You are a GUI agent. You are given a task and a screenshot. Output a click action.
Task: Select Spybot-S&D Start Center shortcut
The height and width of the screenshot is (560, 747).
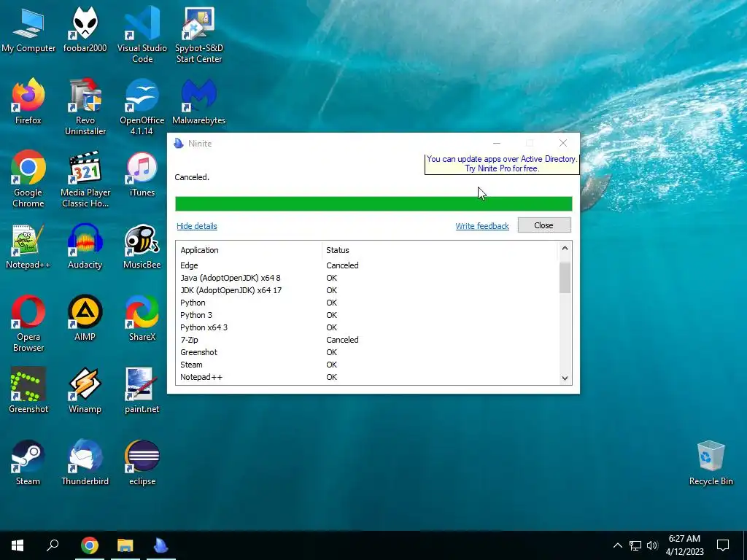198,34
